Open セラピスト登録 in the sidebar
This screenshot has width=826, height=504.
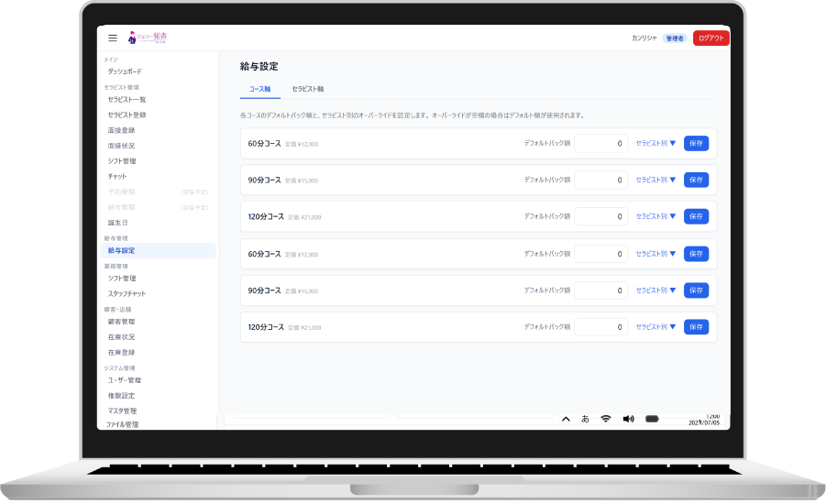point(127,115)
